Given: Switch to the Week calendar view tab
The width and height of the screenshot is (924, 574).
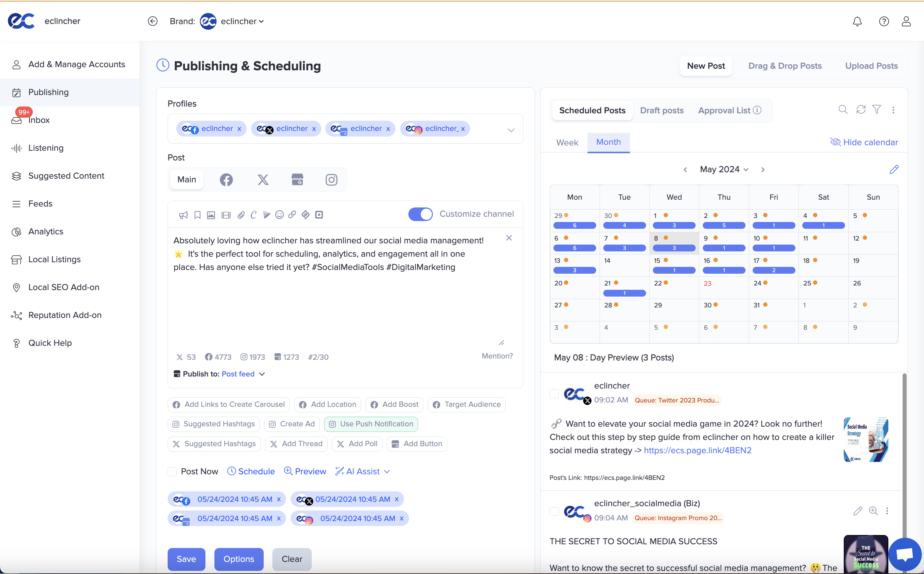Looking at the screenshot, I should click(x=567, y=142).
